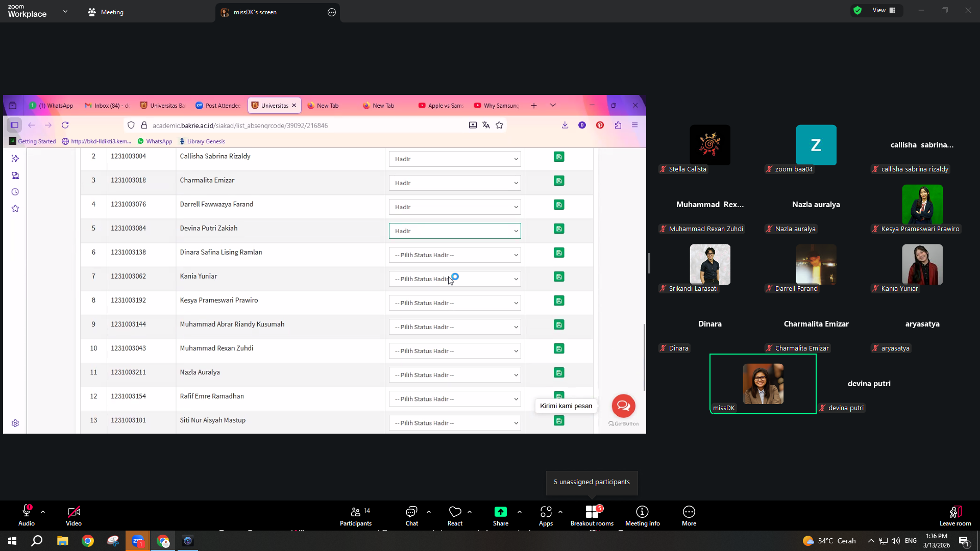Image resolution: width=980 pixels, height=551 pixels.
Task: Switch to the Inbox (84) Gmail tab
Action: [x=107, y=106]
